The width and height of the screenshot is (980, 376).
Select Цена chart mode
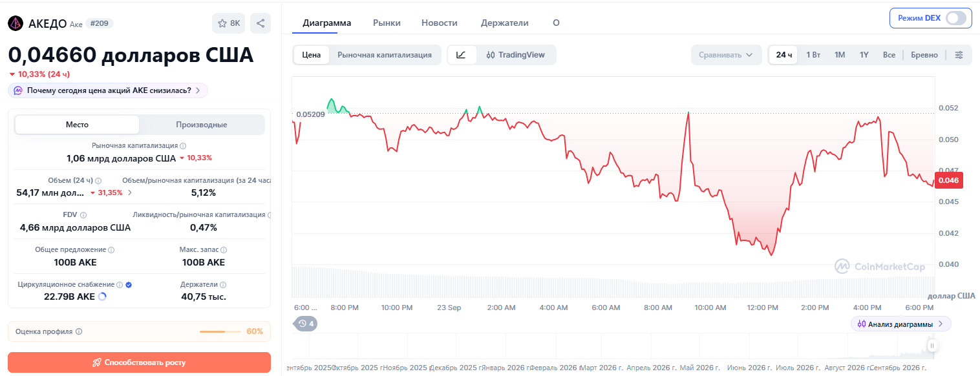tap(312, 55)
